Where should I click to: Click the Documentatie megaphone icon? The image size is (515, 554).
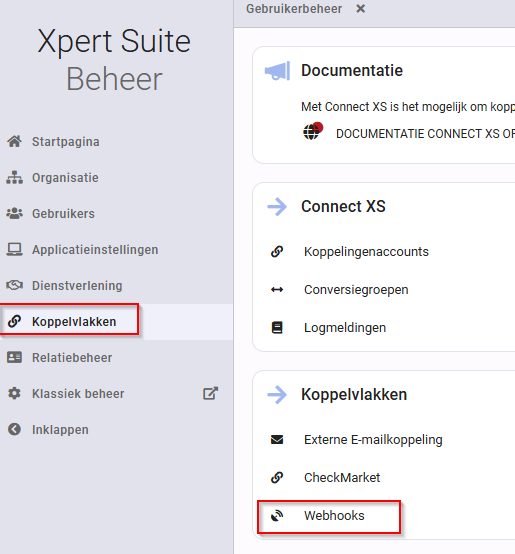pyautogui.click(x=278, y=70)
